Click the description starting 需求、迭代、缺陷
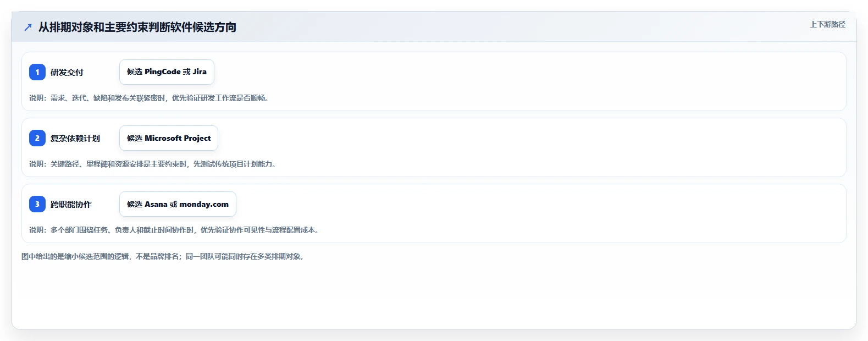Screen dimensions: 868x341 pyautogui.click(x=149, y=98)
